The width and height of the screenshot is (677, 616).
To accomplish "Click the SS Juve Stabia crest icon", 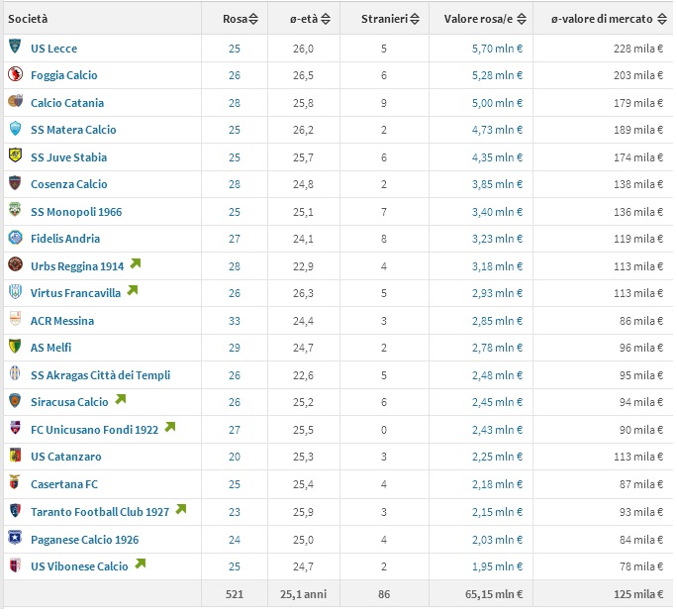I will (x=15, y=155).
